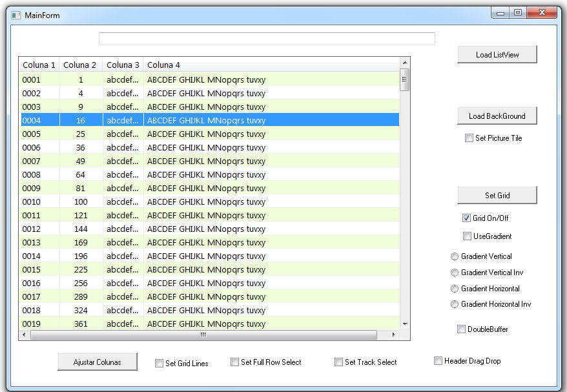This screenshot has height=392, width=567.
Task: Click the horizontal scroll left arrow
Action: (x=25, y=335)
